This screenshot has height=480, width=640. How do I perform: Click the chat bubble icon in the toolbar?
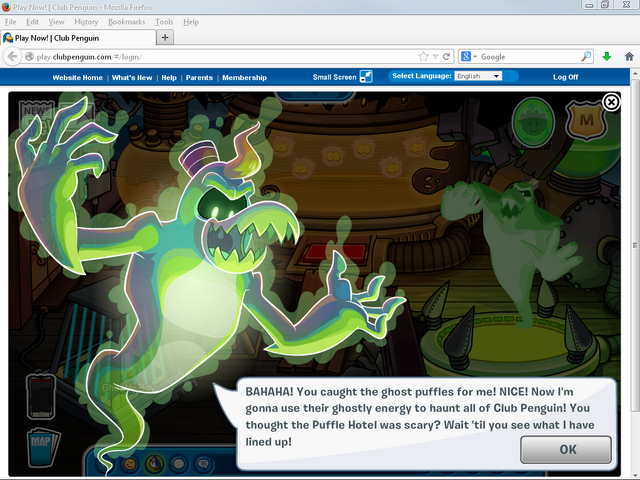pos(203,464)
